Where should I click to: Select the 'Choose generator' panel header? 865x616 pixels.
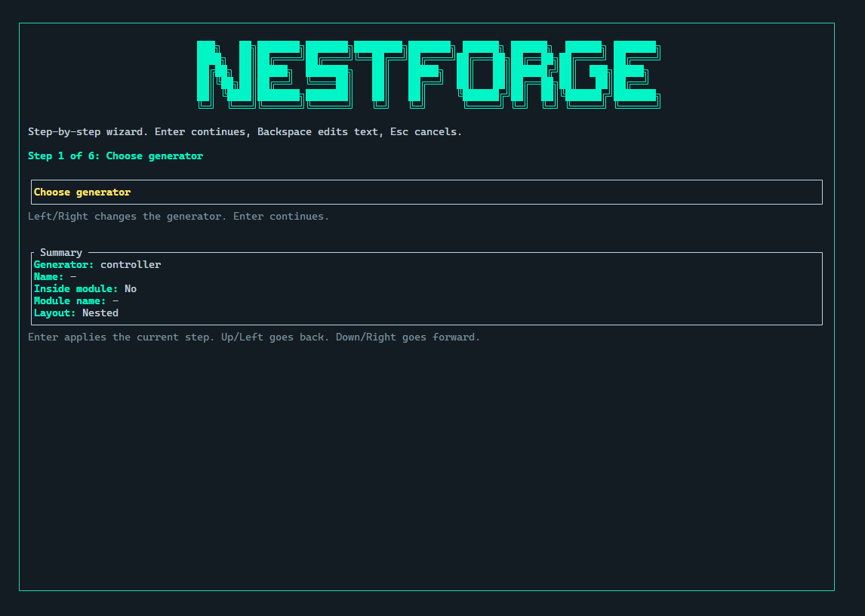coord(81,192)
